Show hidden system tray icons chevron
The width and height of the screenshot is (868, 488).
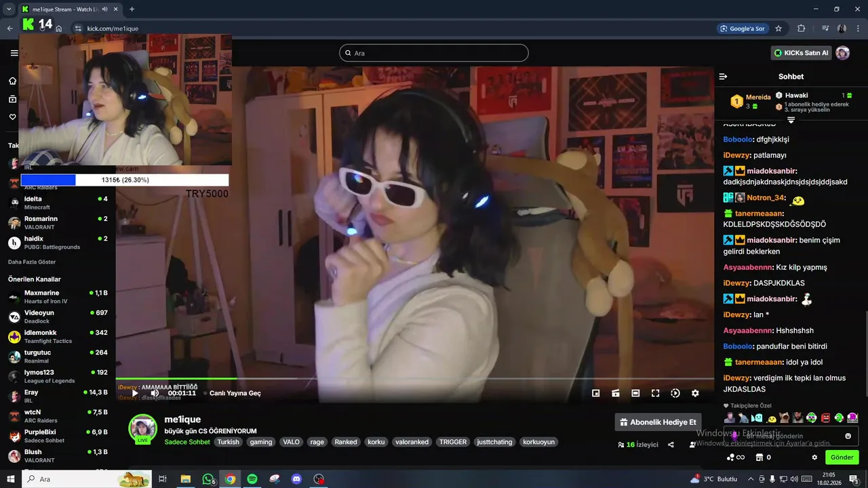(750, 479)
